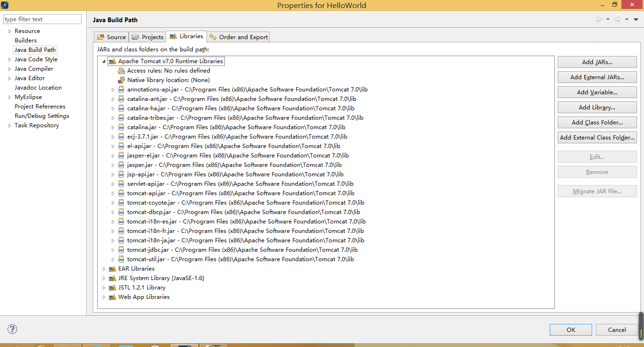Click the ecj-3.7.1.jar file icon
The width and height of the screenshot is (644, 347).
(x=121, y=137)
